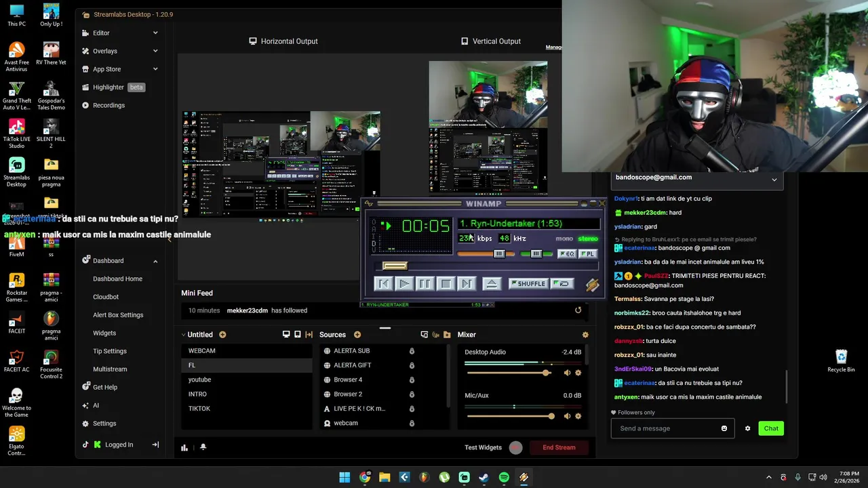Open Dashboard Home
Viewport: 868px width, 488px height.
tap(118, 279)
